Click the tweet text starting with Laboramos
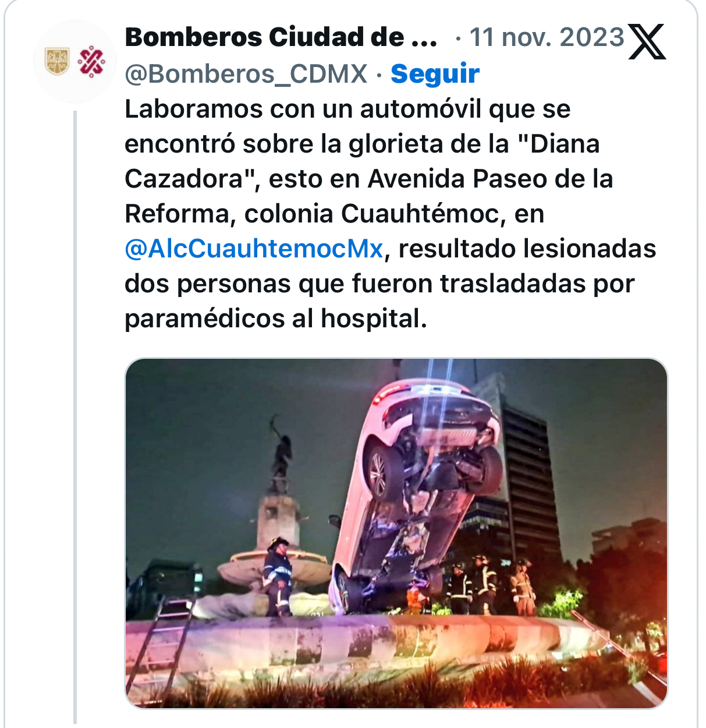This screenshot has width=706, height=728. (391, 214)
